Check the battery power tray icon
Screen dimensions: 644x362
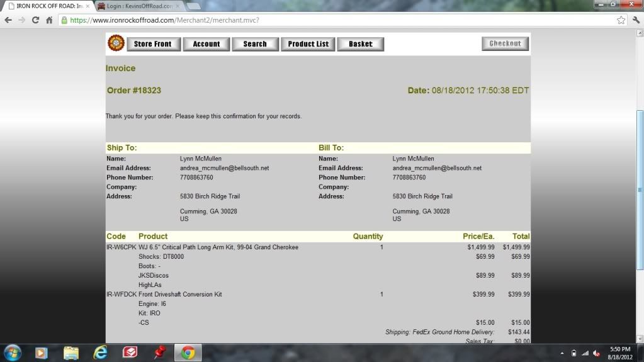tap(573, 353)
